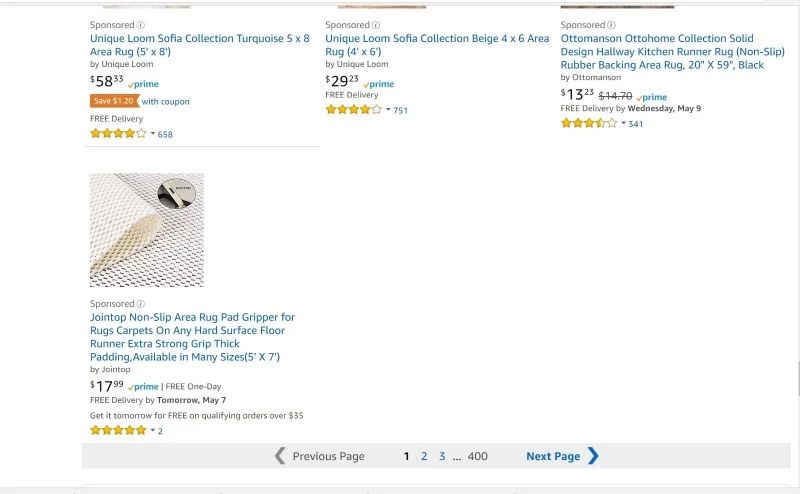
Task: Click the star rating of the Jointop rug pad
Action: point(118,430)
